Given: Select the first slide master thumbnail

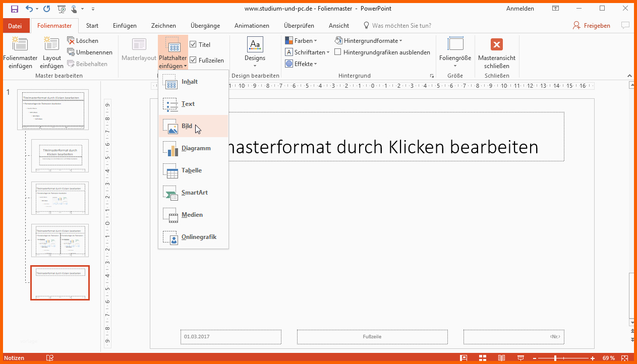Looking at the screenshot, I should click(x=53, y=109).
